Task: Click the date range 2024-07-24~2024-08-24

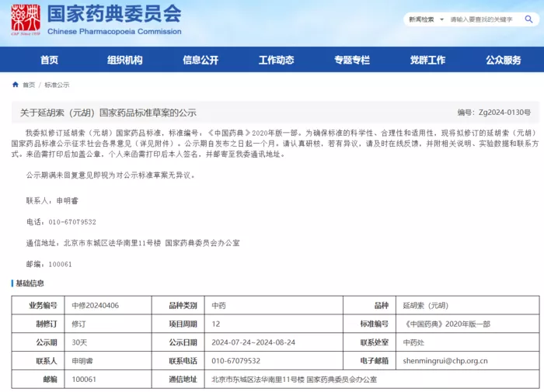Action: tap(274, 342)
